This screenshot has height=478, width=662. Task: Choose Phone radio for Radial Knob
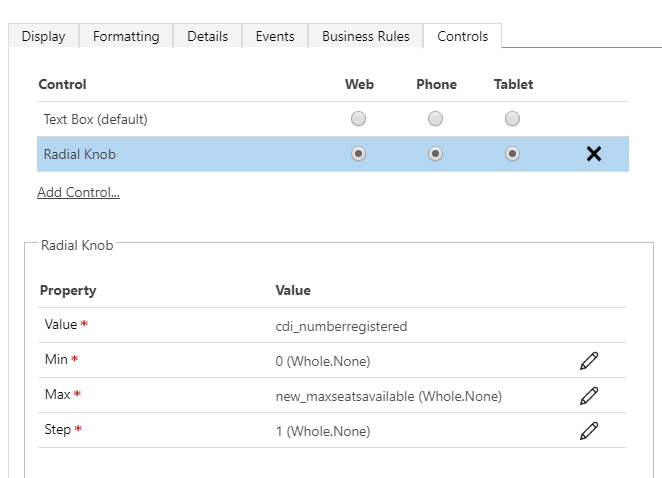pyautogui.click(x=435, y=154)
